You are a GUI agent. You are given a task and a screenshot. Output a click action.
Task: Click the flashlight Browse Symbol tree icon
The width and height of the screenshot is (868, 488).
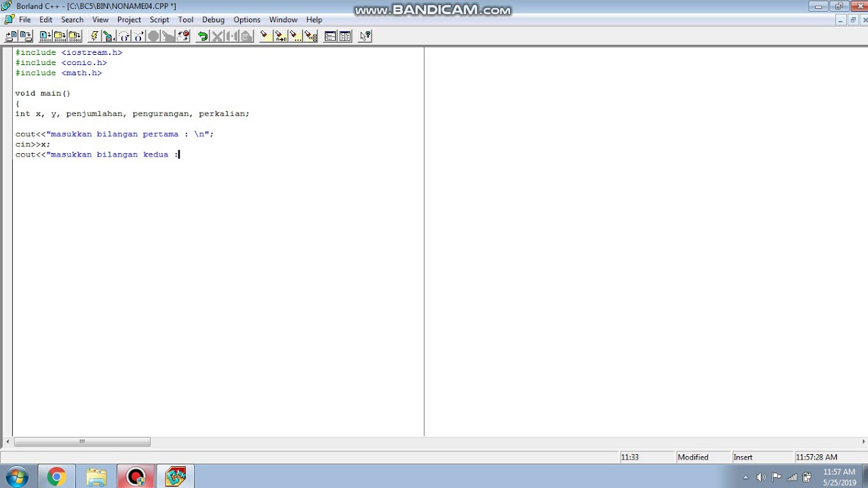310,36
